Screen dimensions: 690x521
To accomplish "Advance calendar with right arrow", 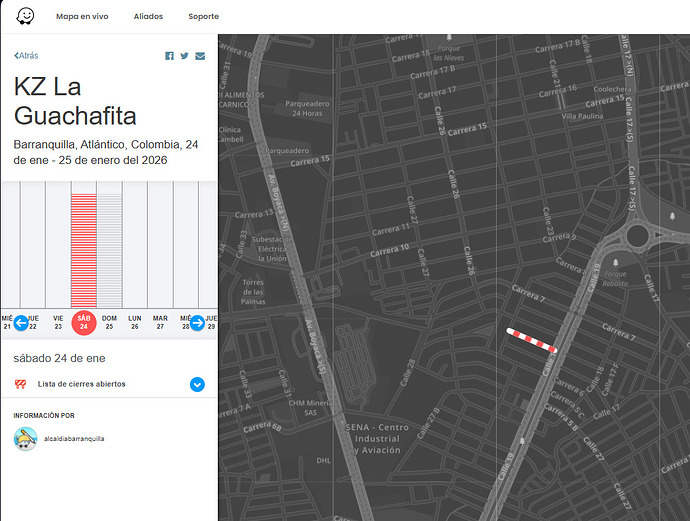I will point(197,323).
